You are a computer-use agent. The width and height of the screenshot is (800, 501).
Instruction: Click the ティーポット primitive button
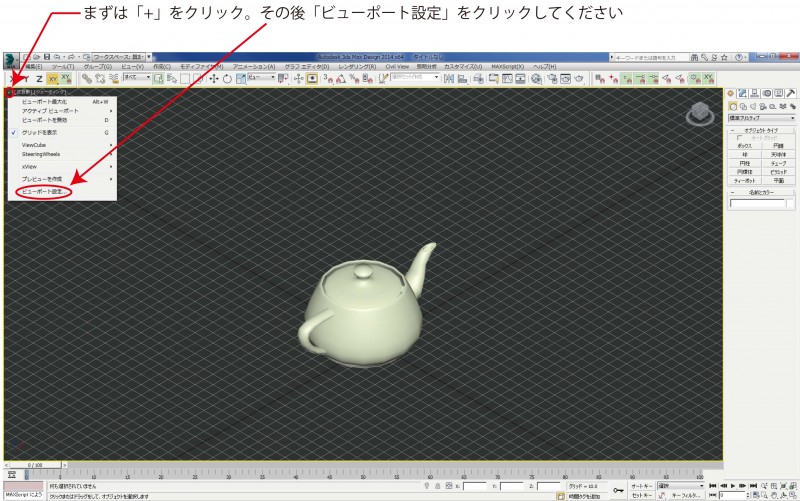(x=745, y=180)
